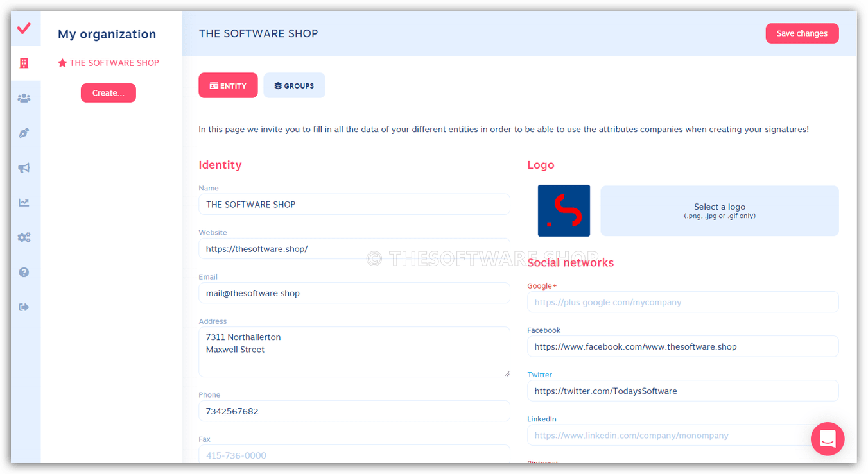868x474 pixels.
Task: Open the chat bubble widget
Action: [828, 439]
